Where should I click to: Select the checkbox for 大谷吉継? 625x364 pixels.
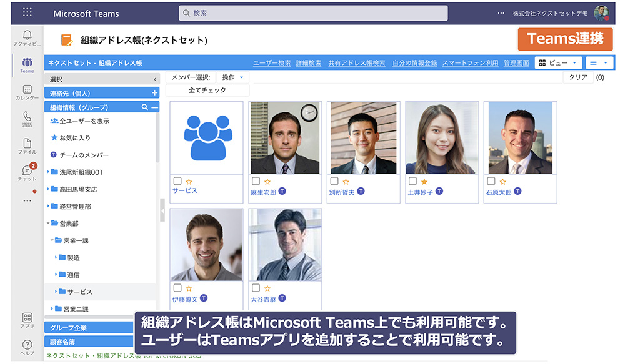point(256,288)
